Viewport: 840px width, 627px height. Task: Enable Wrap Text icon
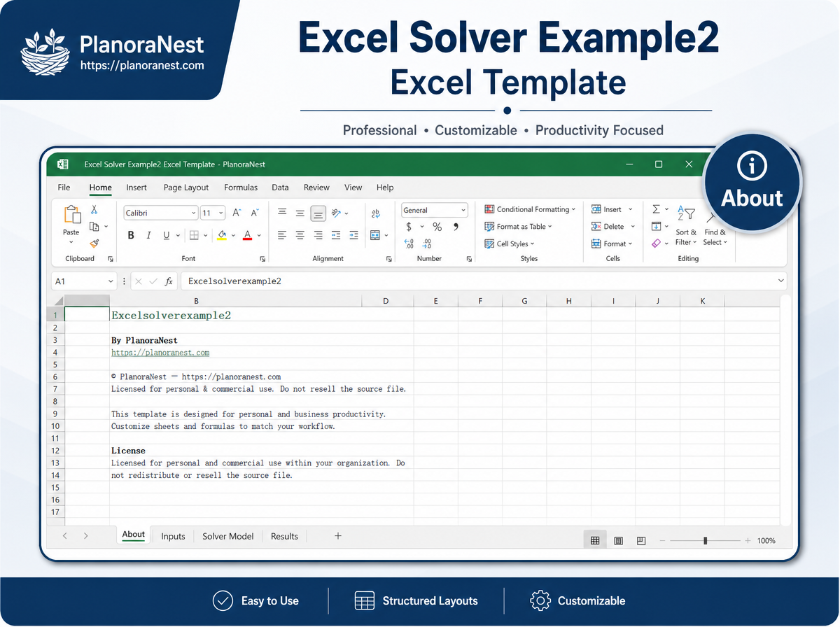(376, 213)
